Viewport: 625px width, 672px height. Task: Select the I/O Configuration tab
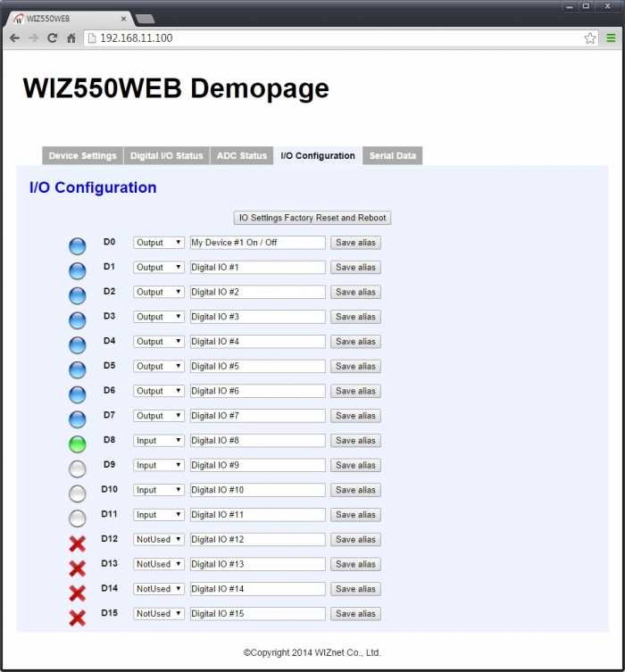coord(318,155)
